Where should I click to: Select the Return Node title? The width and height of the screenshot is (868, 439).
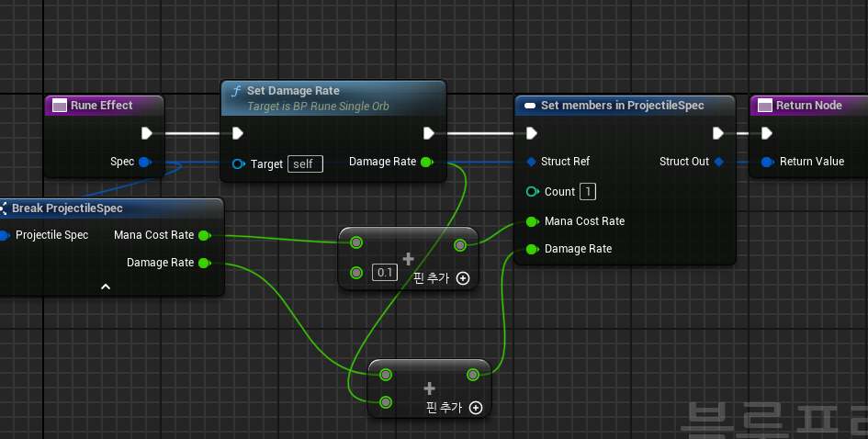coord(809,106)
